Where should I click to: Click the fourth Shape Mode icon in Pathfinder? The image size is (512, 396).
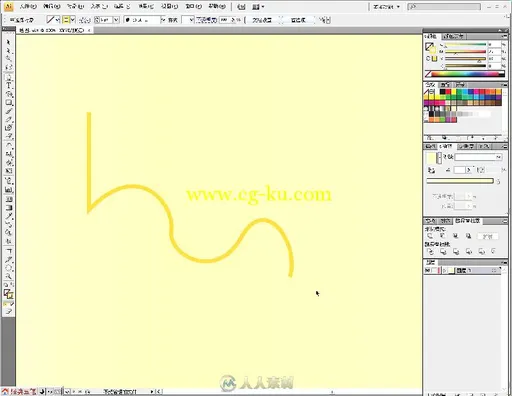pos(468,236)
